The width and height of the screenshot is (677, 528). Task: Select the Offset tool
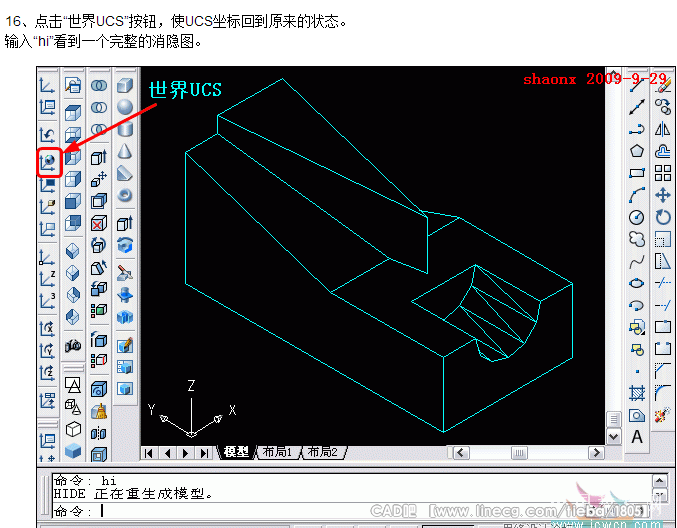tap(663, 151)
